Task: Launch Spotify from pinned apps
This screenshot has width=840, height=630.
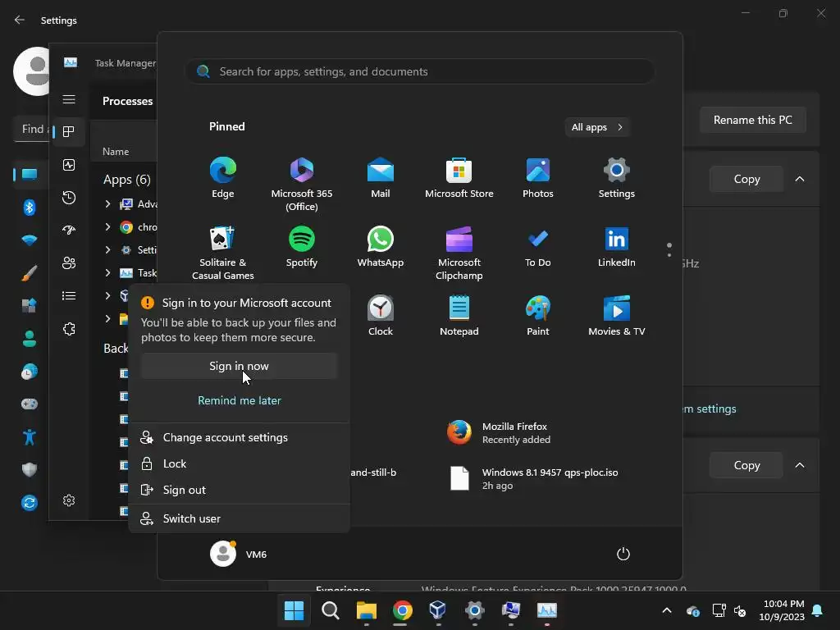Action: 302,247
